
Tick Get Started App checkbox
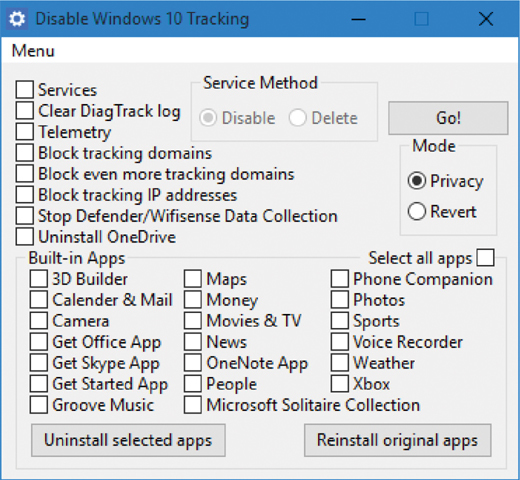pyautogui.click(x=39, y=383)
